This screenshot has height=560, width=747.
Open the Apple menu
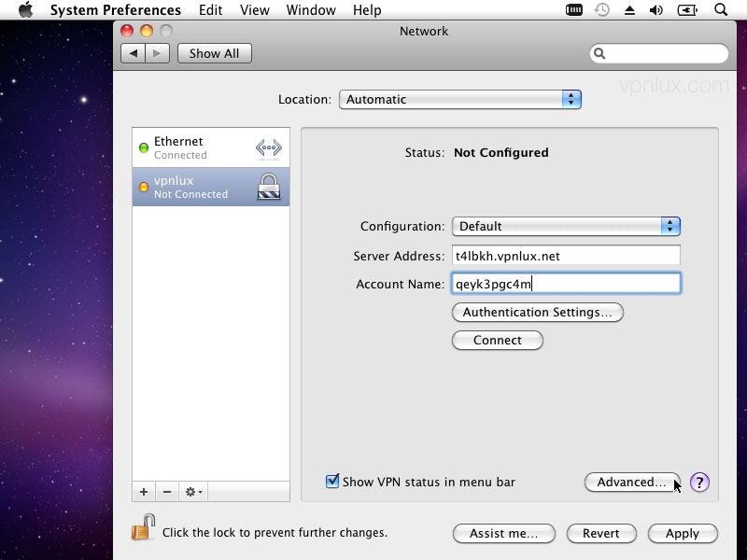tap(26, 10)
